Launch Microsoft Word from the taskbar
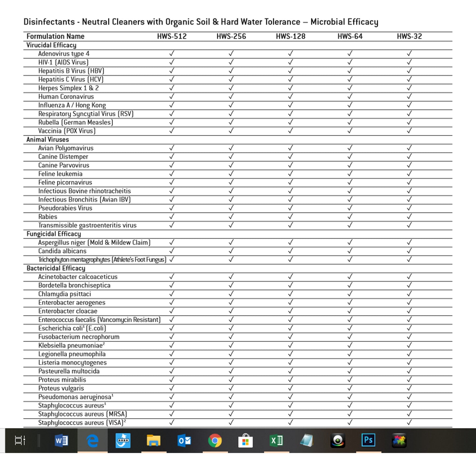476x476 pixels. pos(62,440)
